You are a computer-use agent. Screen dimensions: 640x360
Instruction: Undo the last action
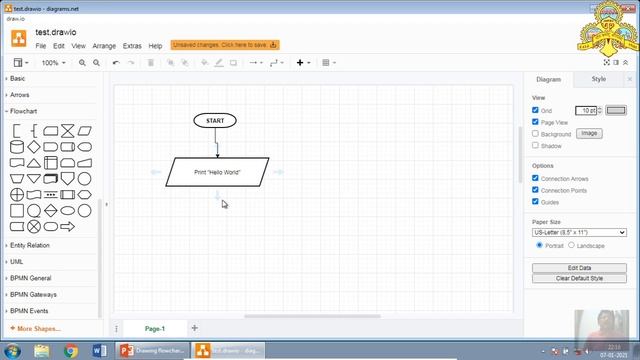tap(116, 63)
